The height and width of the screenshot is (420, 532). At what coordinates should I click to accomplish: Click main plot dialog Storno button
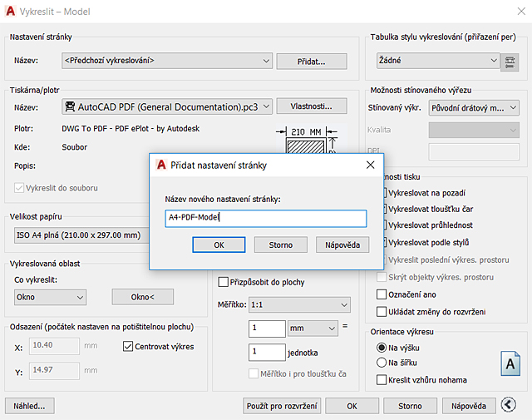pyautogui.click(x=410, y=406)
